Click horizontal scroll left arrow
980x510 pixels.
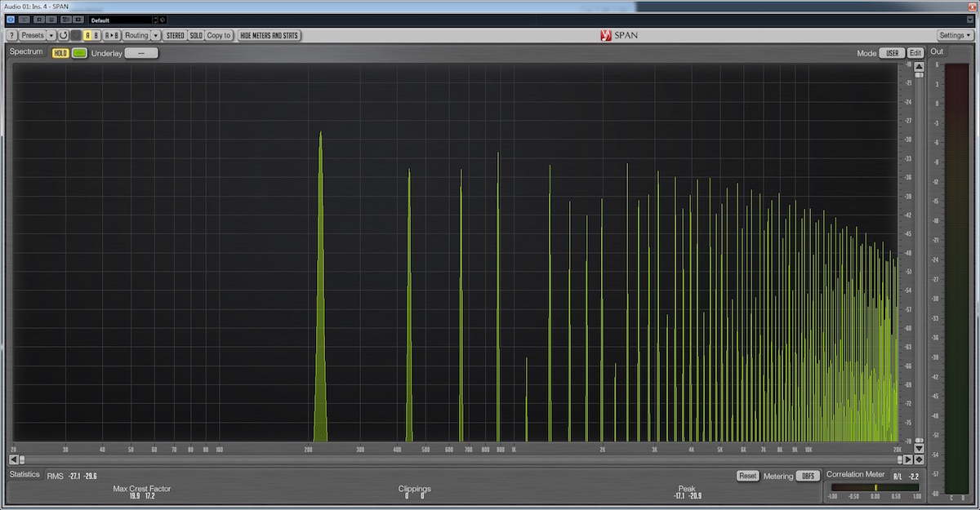coord(14,459)
